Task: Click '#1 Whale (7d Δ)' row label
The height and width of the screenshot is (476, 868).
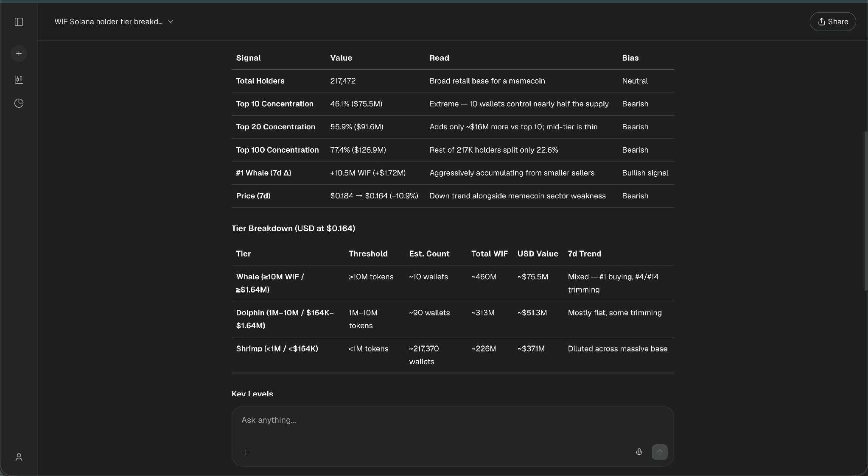Action: tap(263, 173)
